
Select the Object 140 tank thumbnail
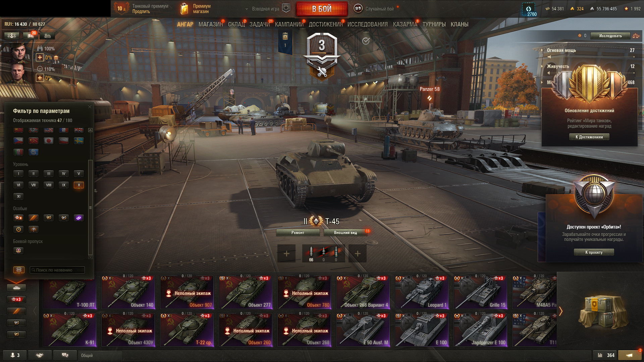pyautogui.click(x=128, y=292)
